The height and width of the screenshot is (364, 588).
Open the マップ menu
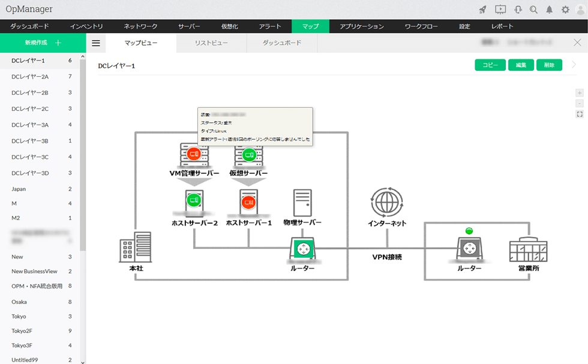click(x=311, y=26)
